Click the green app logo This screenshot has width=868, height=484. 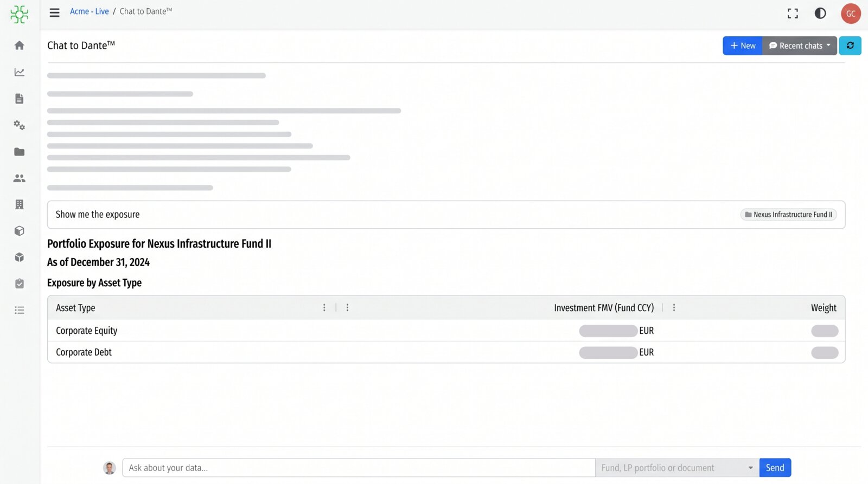pos(20,14)
